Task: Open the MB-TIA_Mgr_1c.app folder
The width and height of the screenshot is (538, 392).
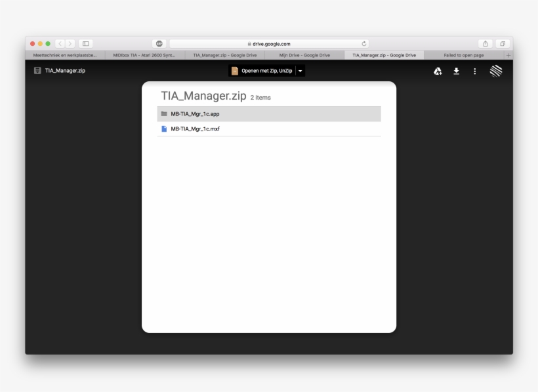Action: (195, 114)
